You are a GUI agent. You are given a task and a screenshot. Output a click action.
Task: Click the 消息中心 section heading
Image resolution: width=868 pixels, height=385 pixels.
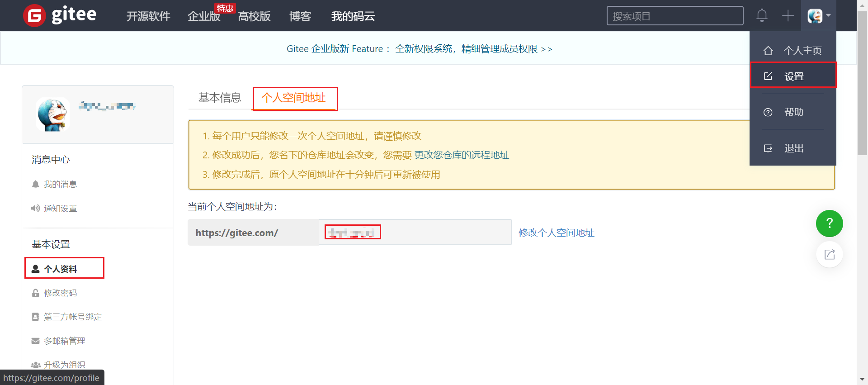pyautogui.click(x=51, y=160)
